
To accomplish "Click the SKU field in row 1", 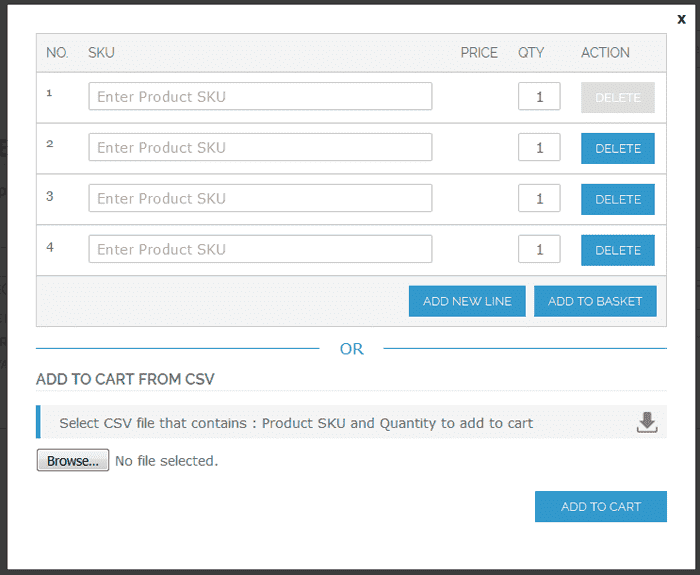I will pos(260,97).
